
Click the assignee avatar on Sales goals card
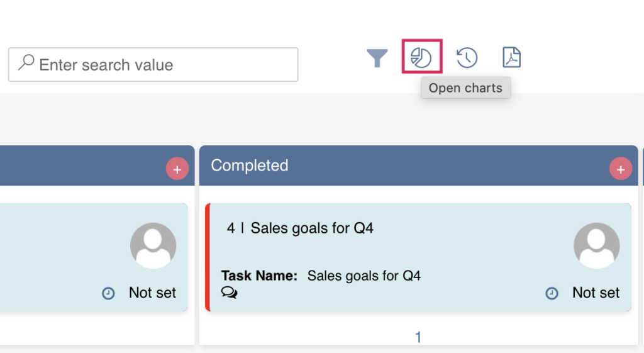pos(596,246)
